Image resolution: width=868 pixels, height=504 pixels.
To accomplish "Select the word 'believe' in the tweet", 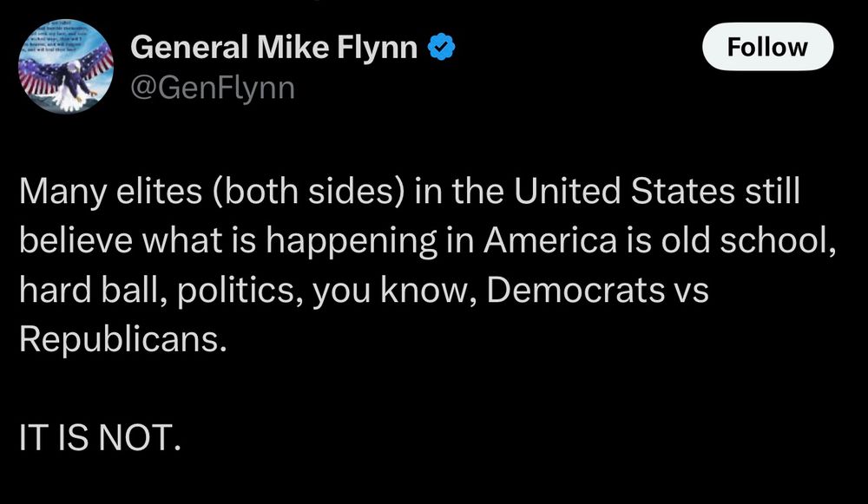I will click(x=76, y=240).
